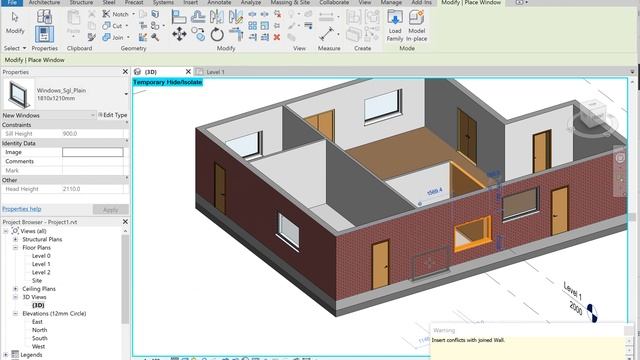Collapse the Views (all) node

point(6,231)
